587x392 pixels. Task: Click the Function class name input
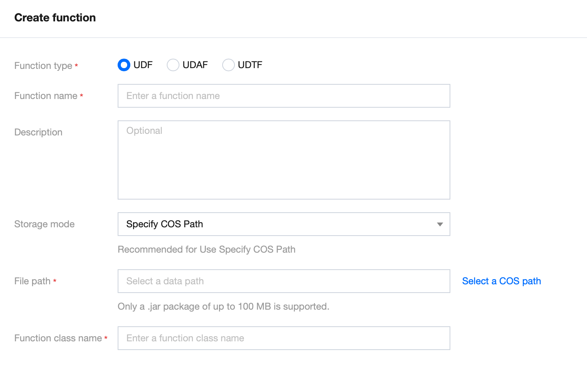[284, 338]
